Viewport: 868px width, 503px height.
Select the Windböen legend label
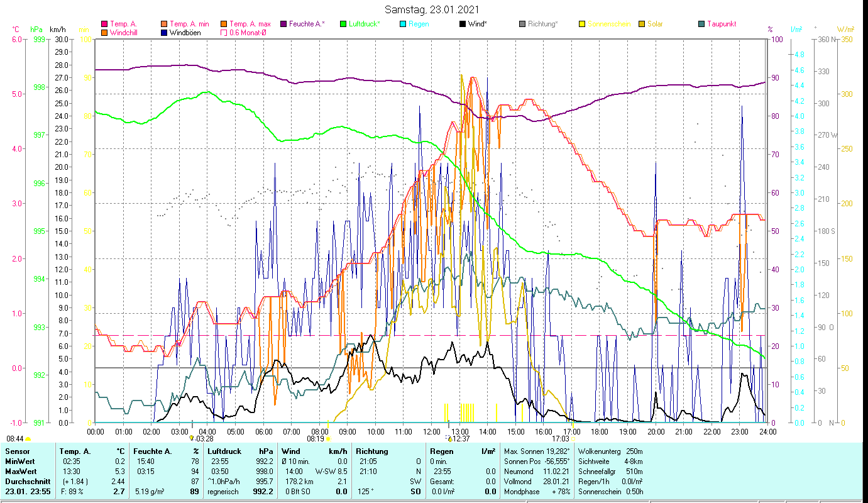click(x=185, y=33)
